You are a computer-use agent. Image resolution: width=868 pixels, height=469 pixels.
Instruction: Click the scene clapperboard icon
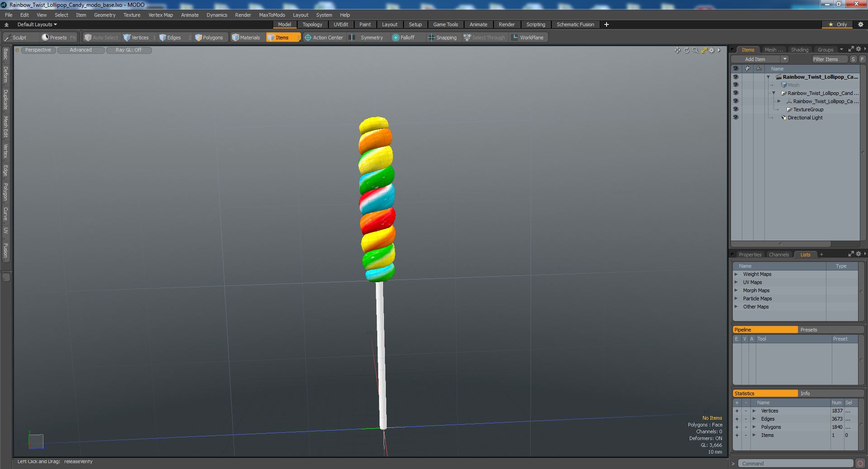(x=778, y=77)
